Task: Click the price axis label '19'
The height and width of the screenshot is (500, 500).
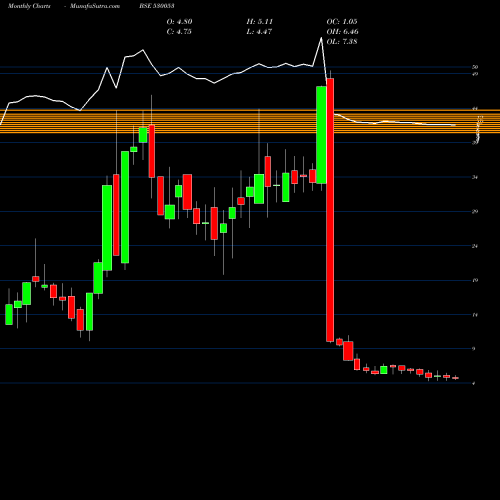Action: point(475,280)
